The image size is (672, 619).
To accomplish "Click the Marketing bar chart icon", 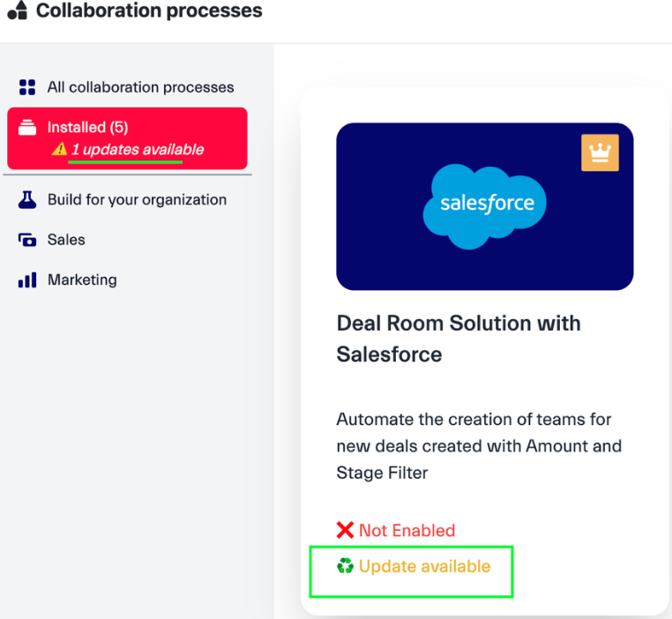I will [27, 280].
